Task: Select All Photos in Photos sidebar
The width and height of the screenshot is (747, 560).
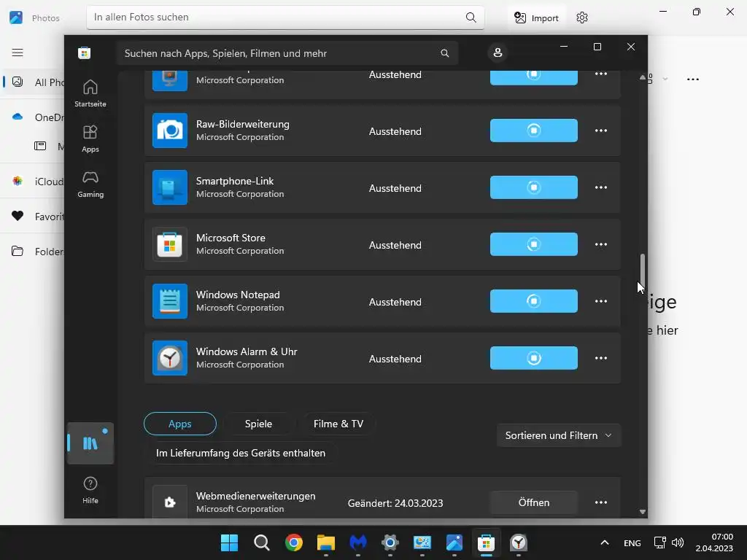Action: coord(32,82)
